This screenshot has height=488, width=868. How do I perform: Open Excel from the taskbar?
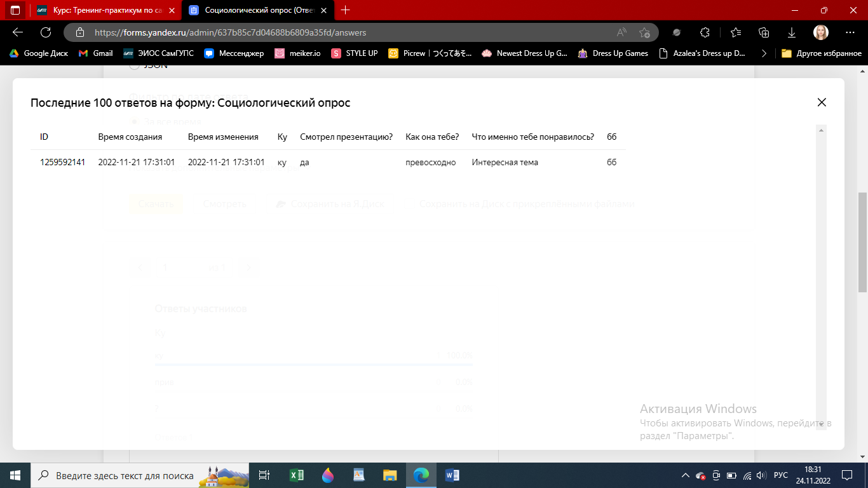296,475
